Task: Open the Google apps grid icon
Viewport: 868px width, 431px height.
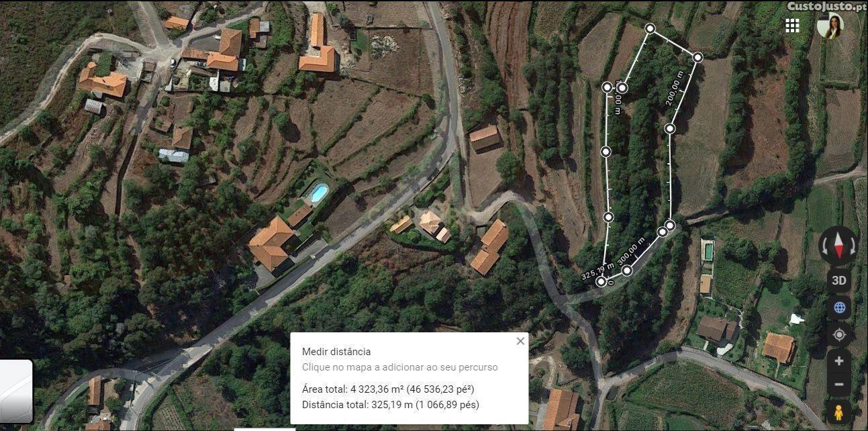Action: coord(792,26)
